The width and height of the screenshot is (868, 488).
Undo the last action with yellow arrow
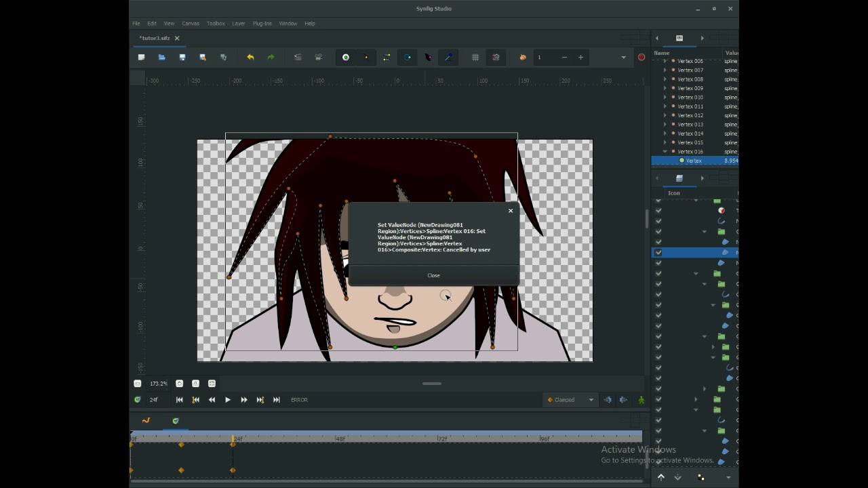250,58
